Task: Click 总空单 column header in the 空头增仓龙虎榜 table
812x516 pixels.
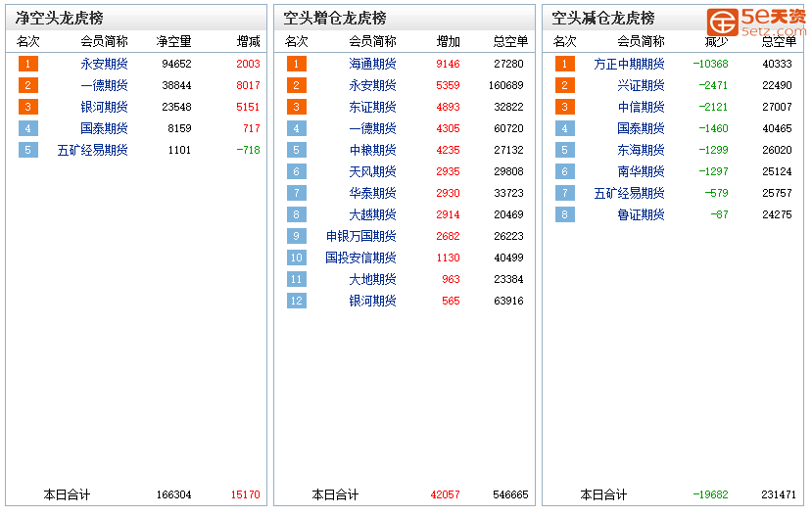Action: 510,41
